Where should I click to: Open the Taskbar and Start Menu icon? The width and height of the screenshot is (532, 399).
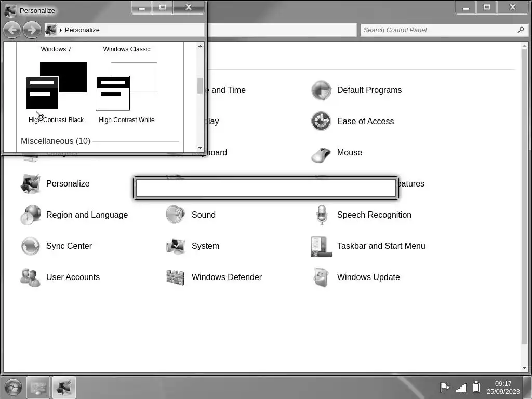click(x=321, y=246)
